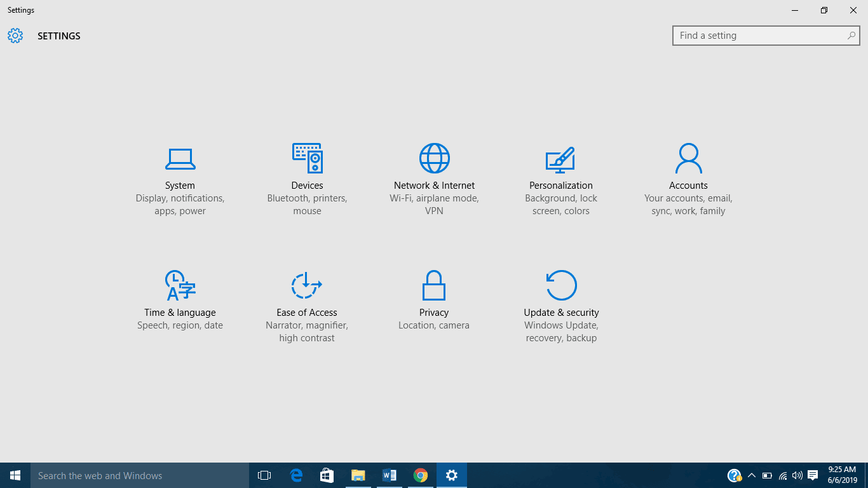Open the Network & Internet globe icon
868x488 pixels.
(x=434, y=158)
